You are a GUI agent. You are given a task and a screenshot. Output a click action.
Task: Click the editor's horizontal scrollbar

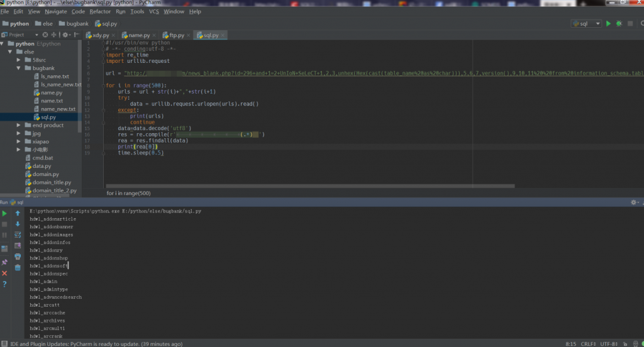tap(310, 186)
